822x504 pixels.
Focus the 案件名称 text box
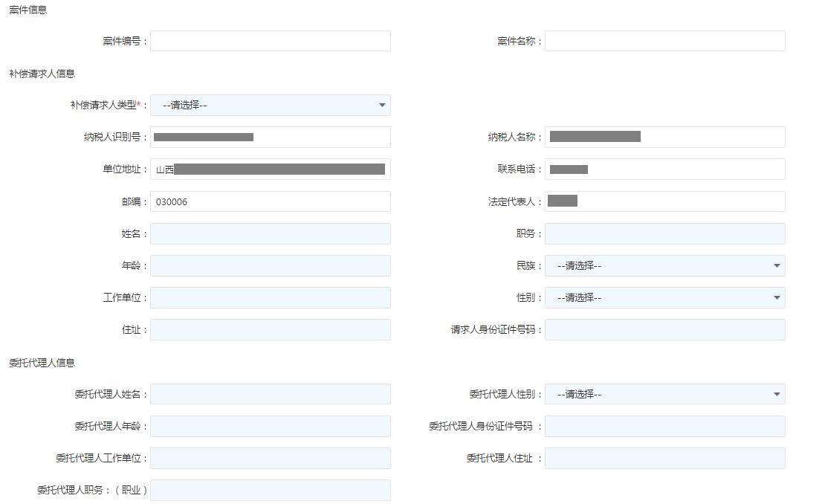click(x=664, y=41)
